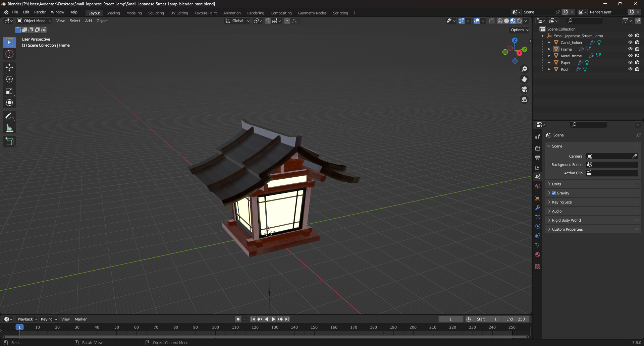Screen dimensions: 644x346
Task: Open the Output properties tab
Action: [538, 158]
